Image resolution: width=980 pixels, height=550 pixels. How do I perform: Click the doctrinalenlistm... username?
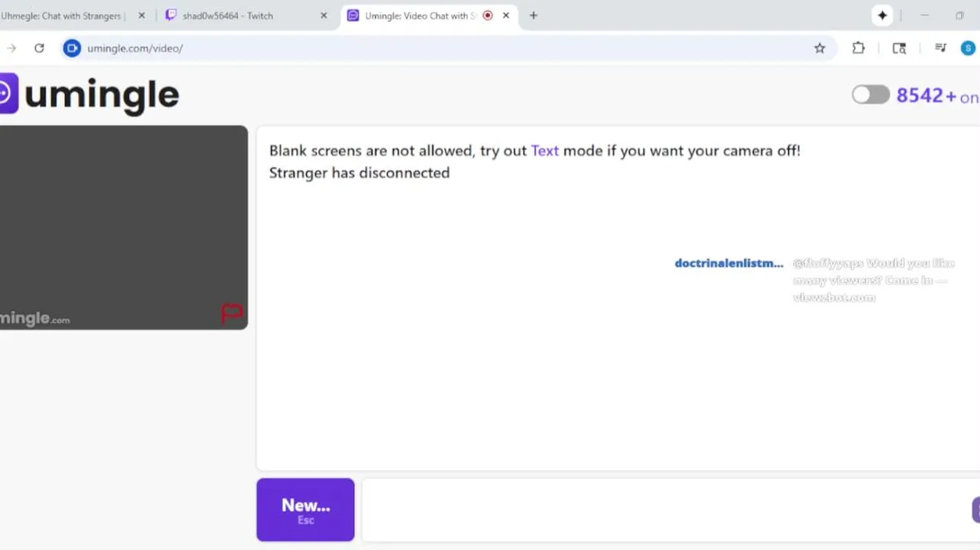click(x=729, y=264)
